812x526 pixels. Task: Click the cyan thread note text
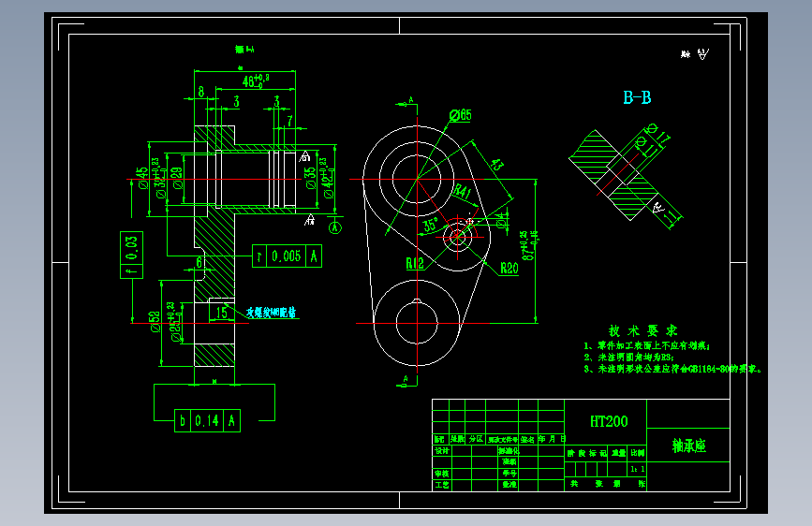tap(272, 313)
